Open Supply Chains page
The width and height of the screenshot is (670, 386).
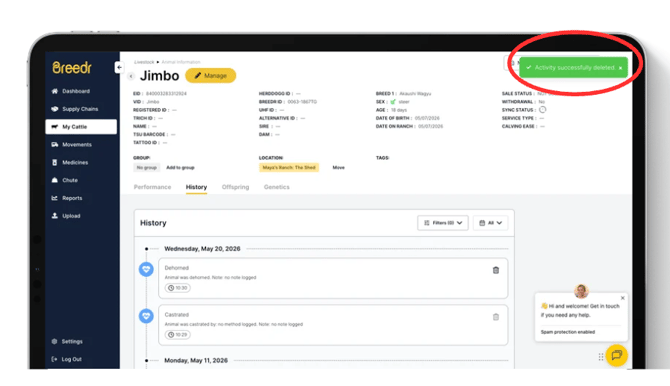click(x=80, y=109)
